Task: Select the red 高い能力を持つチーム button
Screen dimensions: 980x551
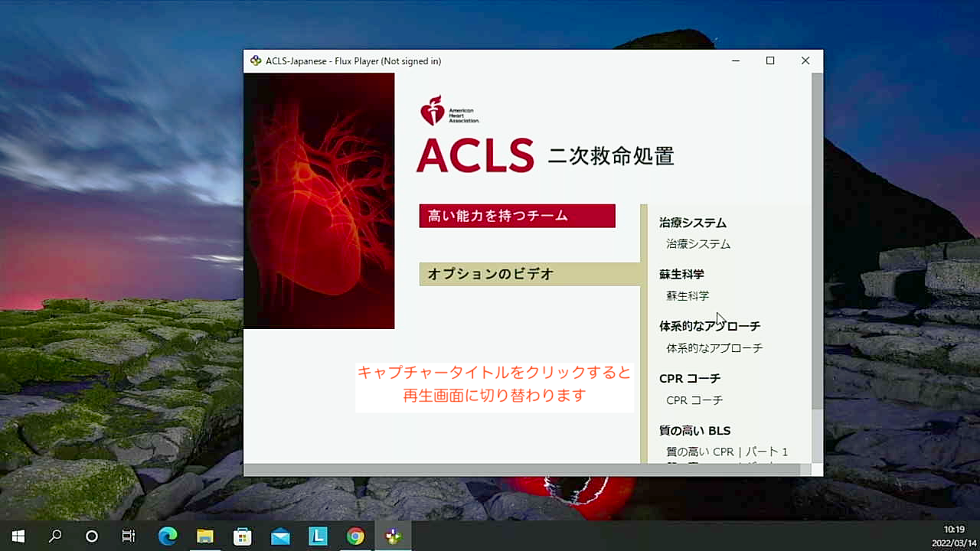Action: pyautogui.click(x=517, y=216)
